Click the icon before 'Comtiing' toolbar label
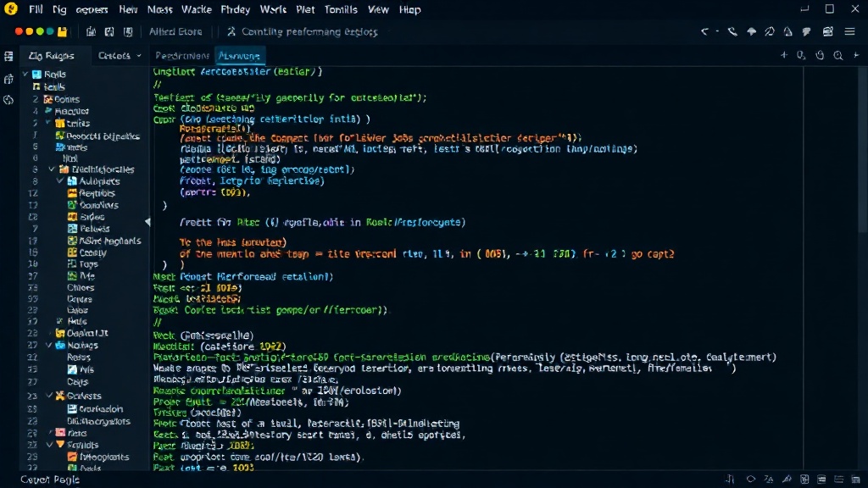Viewport: 868px width, 488px height. point(231,31)
